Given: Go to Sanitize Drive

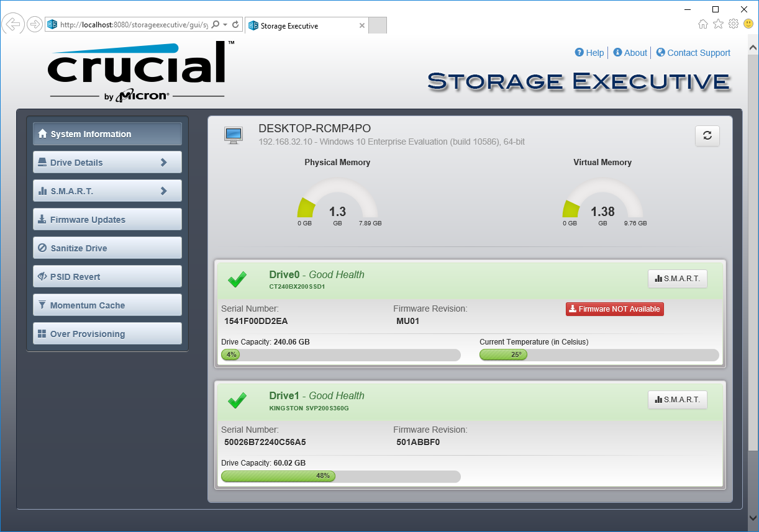Looking at the screenshot, I should point(107,248).
